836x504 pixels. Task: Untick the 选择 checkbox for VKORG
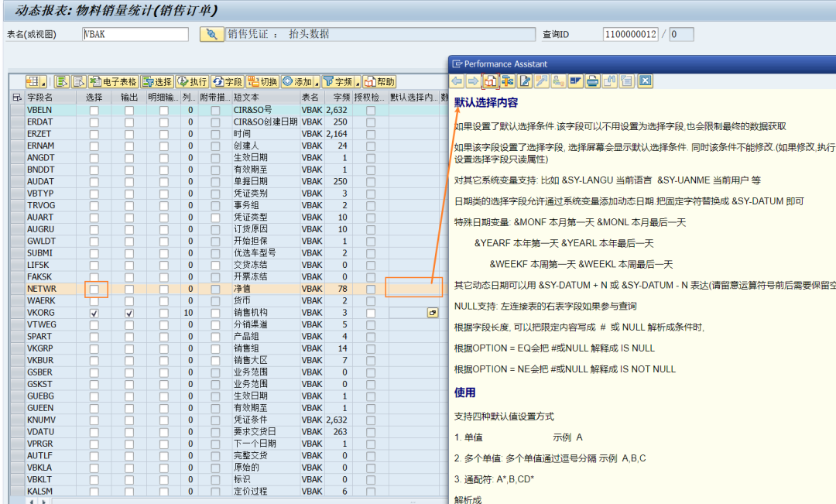pyautogui.click(x=94, y=313)
